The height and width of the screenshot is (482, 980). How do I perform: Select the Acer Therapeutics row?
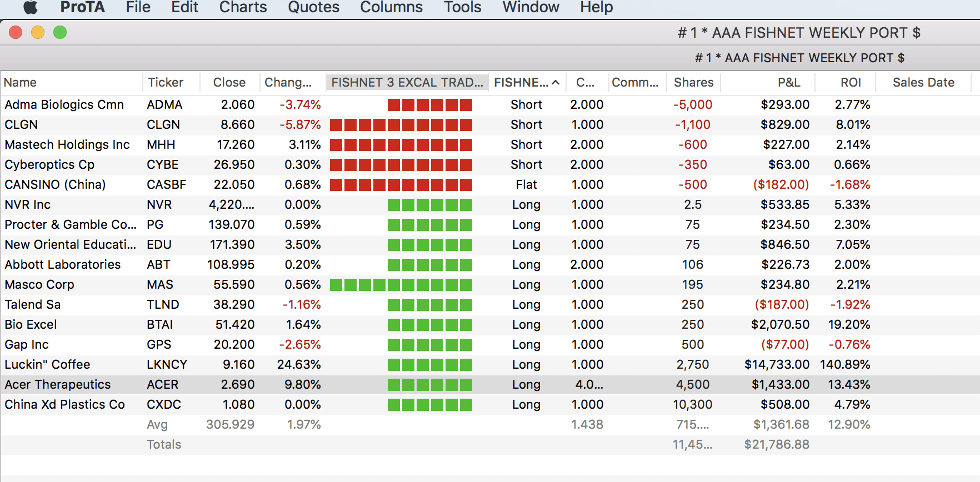490,384
